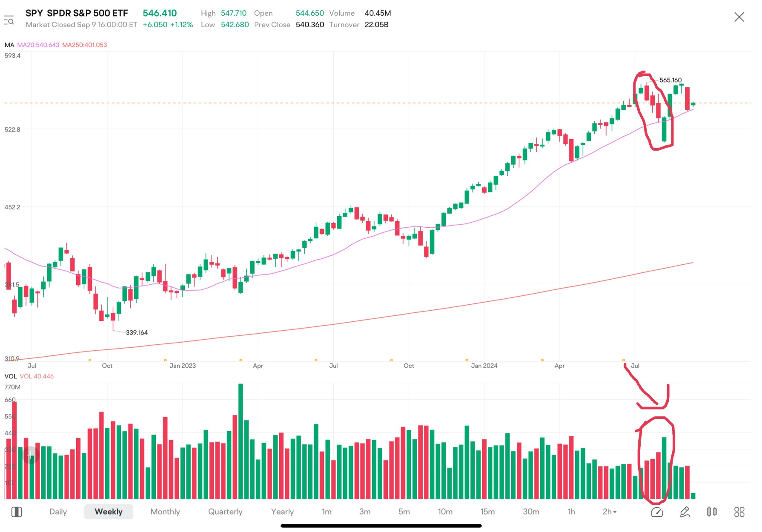
Task: Select the Weekly timeframe tab
Action: click(109, 512)
